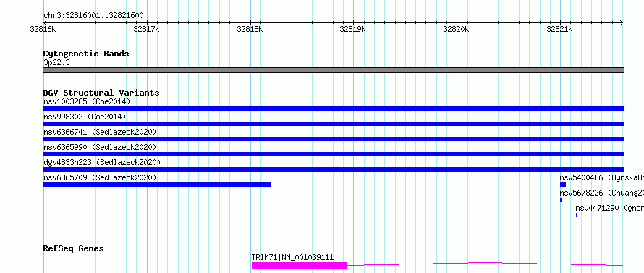
Task: Open variant nsv6365709 (Sedlazeck2020) label
Action: pos(100,177)
